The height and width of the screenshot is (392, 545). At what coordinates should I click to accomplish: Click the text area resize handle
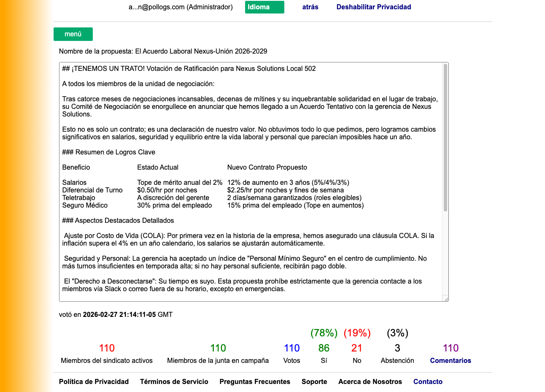(x=445, y=298)
